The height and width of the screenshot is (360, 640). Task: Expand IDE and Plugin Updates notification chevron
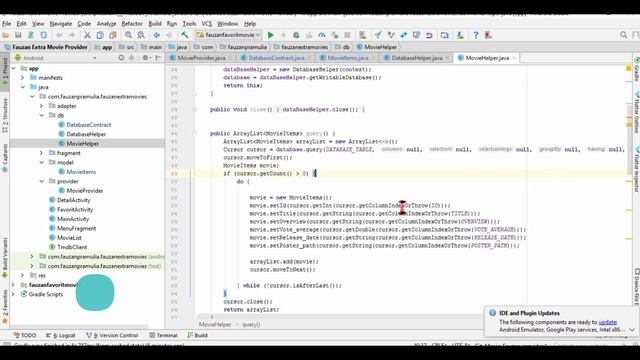pos(632,329)
